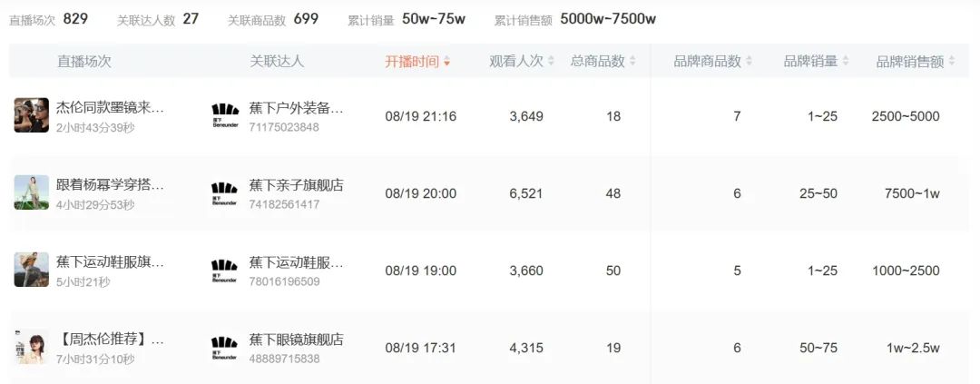Image resolution: width=980 pixels, height=384 pixels.
Task: Click brand sales volume 25~50
Action: [x=818, y=194]
